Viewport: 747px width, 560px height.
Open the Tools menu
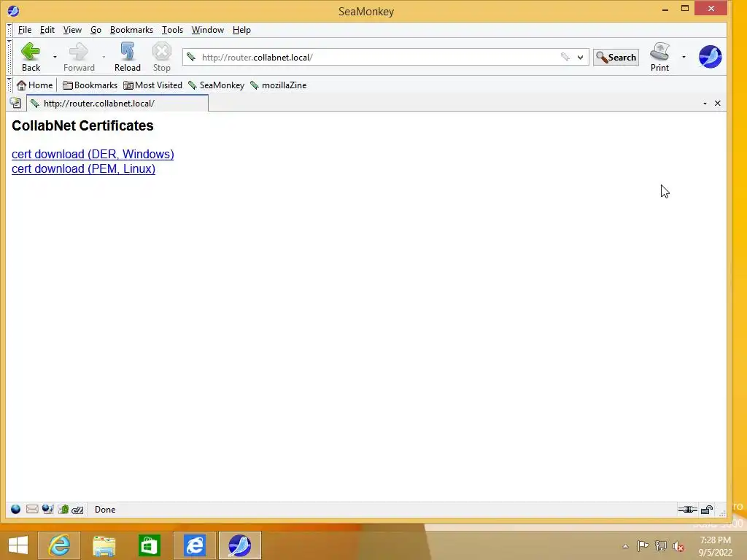[172, 29]
